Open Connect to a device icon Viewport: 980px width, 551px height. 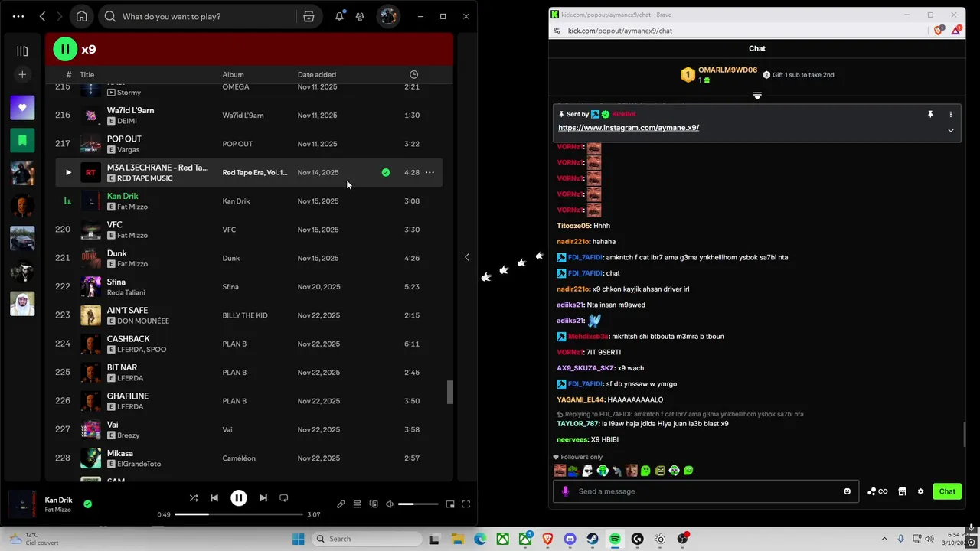[x=374, y=504]
